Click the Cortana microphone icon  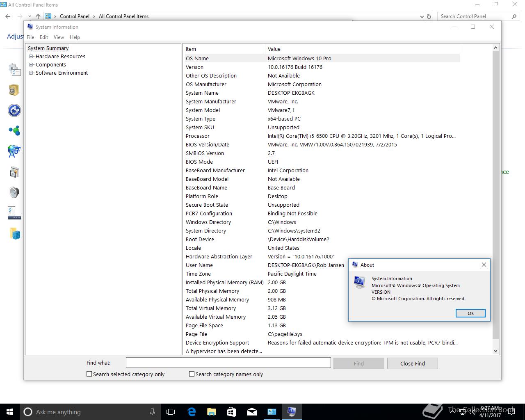[152, 412]
